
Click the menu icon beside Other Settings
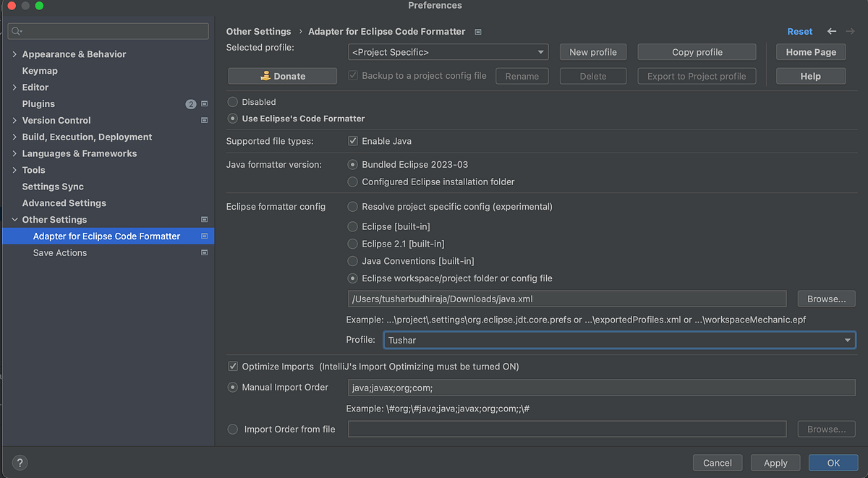(x=203, y=219)
